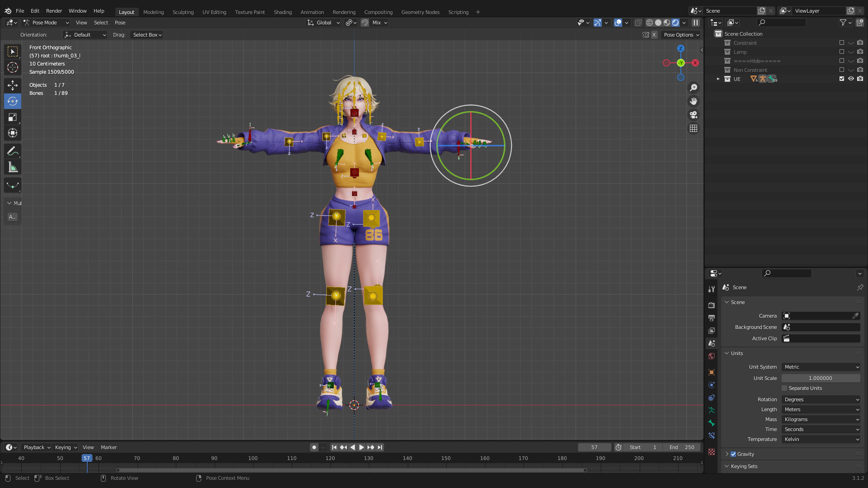Click the pan view hand icon

(693, 101)
